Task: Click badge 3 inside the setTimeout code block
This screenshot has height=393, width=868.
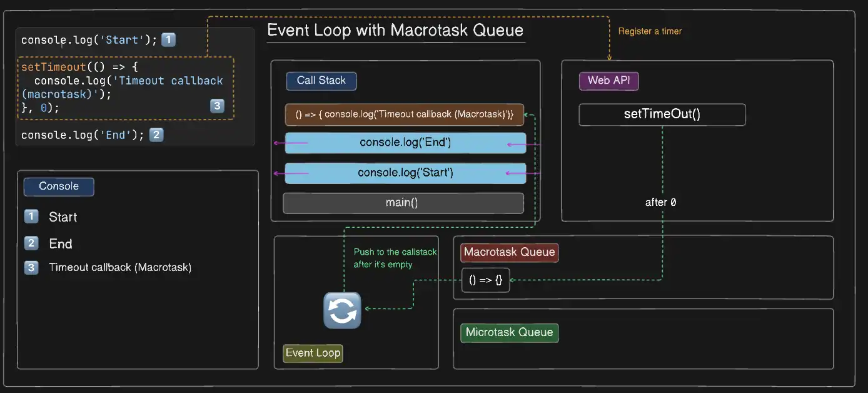Action: point(217,106)
